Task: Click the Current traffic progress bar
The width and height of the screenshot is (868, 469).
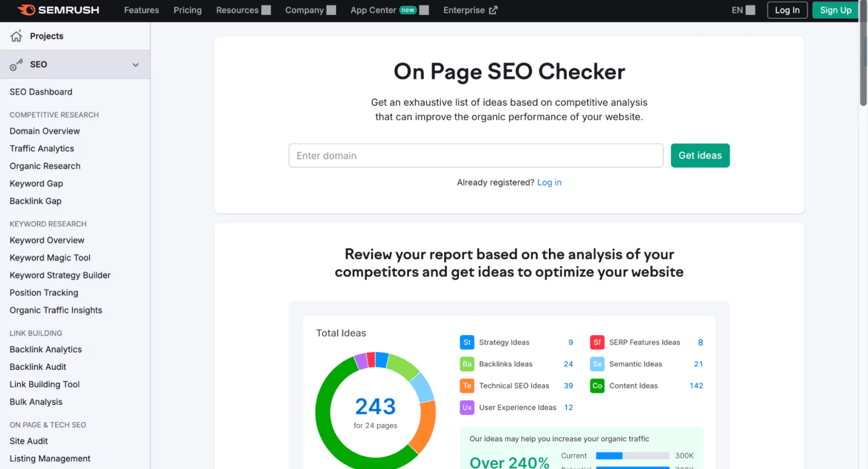Action: tap(633, 455)
